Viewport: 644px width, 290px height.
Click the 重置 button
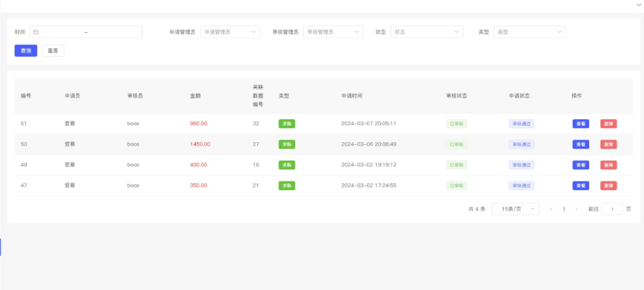53,51
